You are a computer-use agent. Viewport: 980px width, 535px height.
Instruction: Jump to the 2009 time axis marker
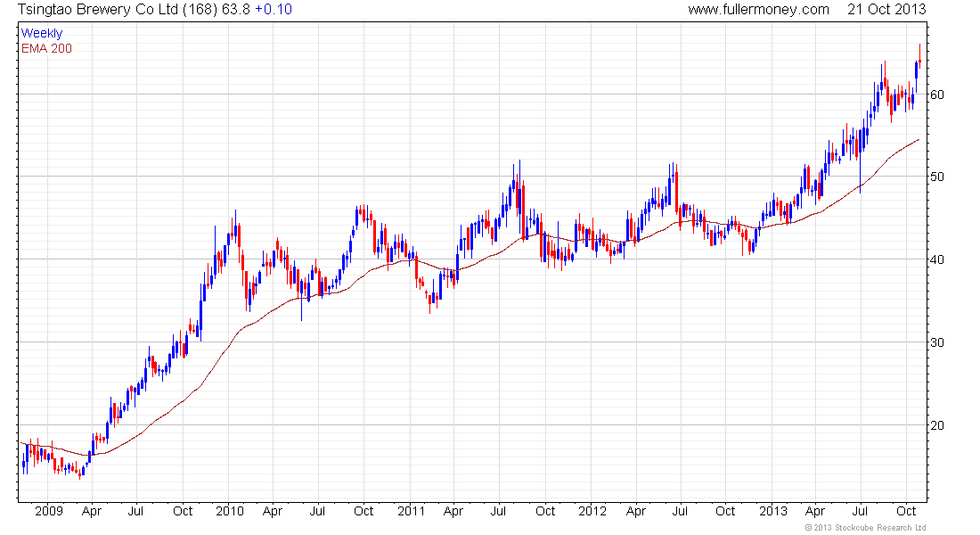pyautogui.click(x=48, y=512)
